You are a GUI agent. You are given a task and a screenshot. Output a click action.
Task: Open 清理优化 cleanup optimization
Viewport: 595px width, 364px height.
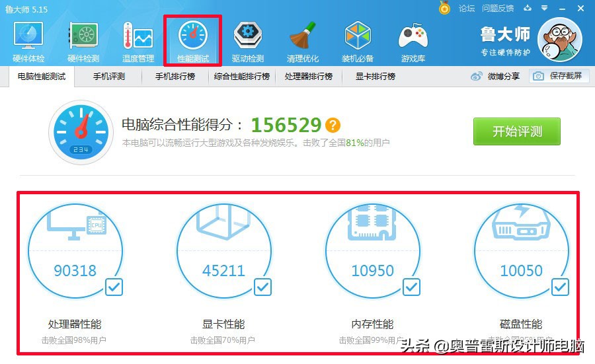point(302,42)
